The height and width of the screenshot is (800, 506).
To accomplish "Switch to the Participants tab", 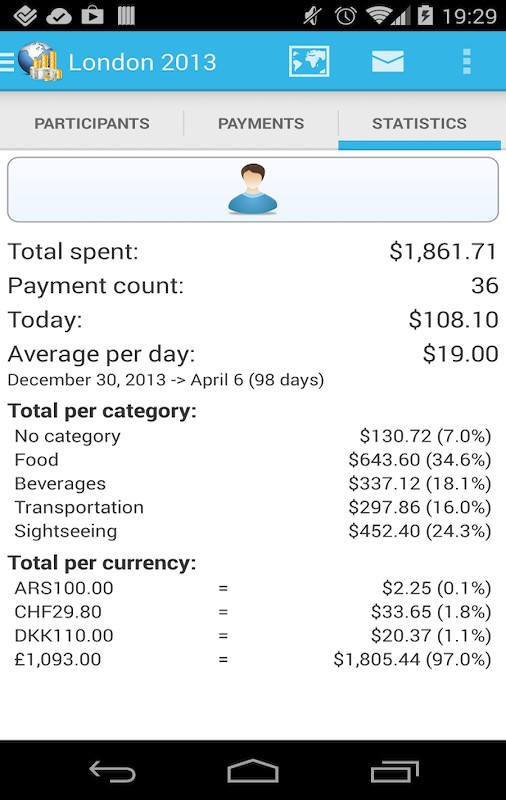I will click(x=92, y=123).
